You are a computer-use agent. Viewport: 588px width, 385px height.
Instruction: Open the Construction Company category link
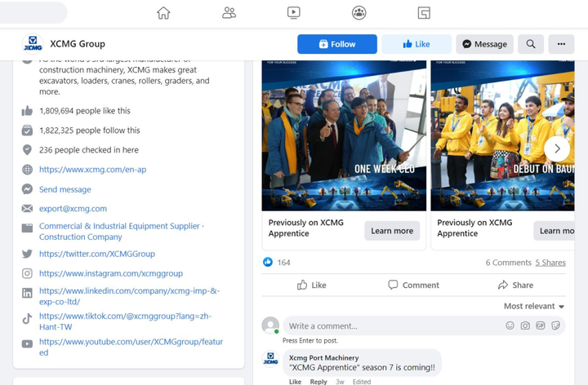coord(81,237)
